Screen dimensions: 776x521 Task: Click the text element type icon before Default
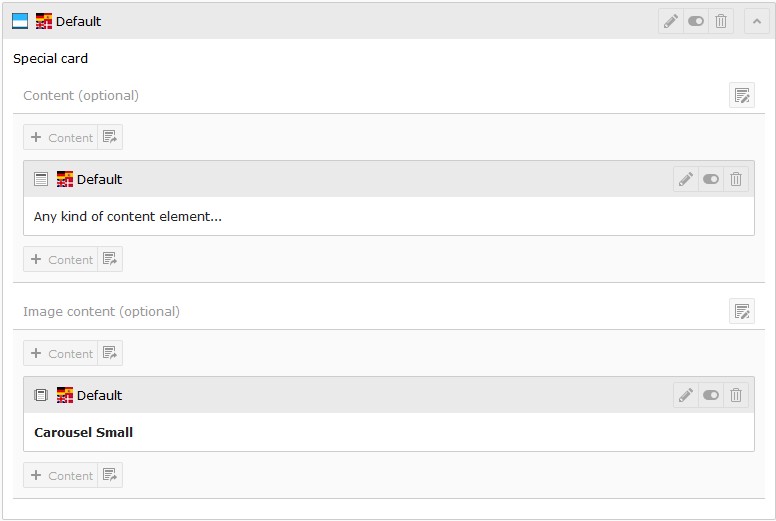(41, 179)
